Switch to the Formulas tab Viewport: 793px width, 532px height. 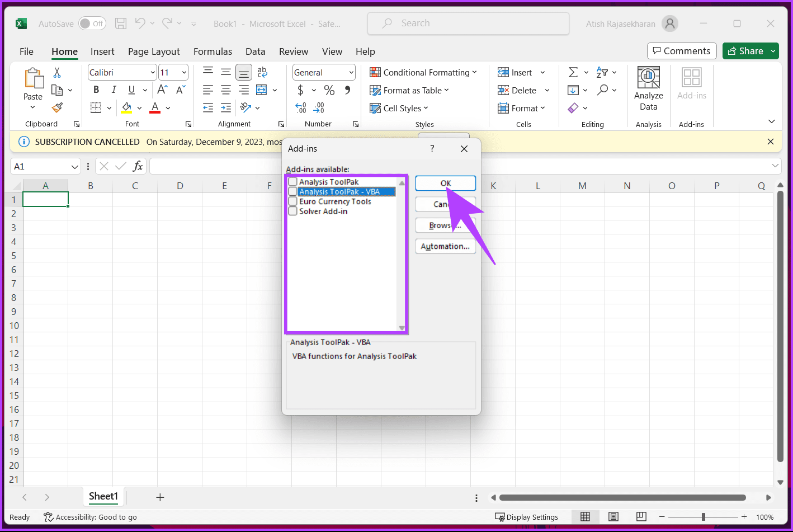point(213,51)
